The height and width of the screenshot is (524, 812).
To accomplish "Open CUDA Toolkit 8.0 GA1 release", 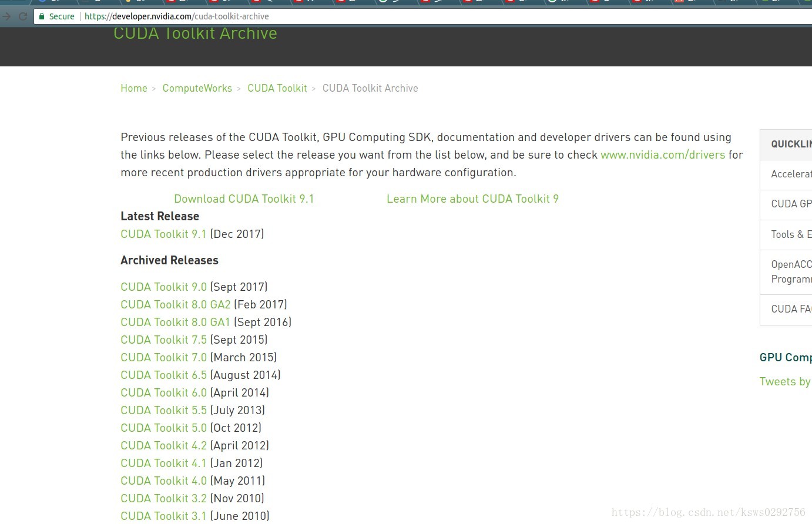I will [x=176, y=323].
